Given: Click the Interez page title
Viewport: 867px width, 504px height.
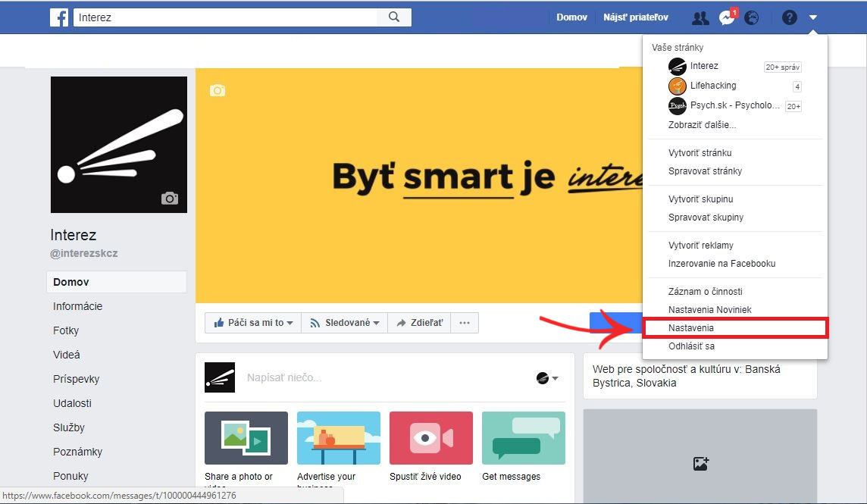Looking at the screenshot, I should [x=73, y=235].
